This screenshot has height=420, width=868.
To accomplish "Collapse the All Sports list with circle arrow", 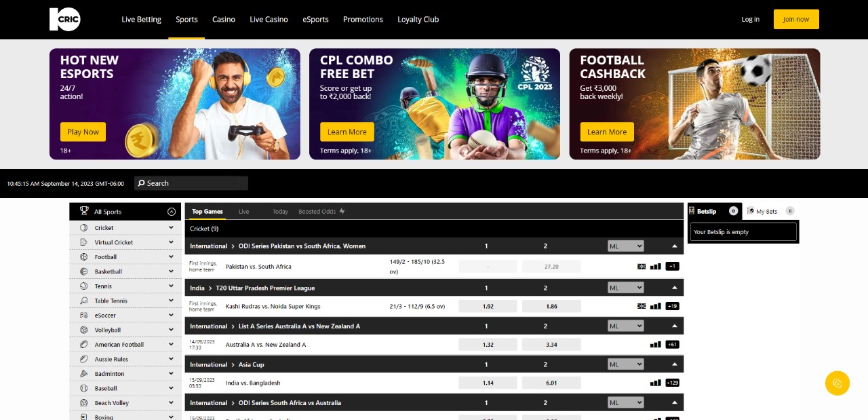I will tap(171, 212).
